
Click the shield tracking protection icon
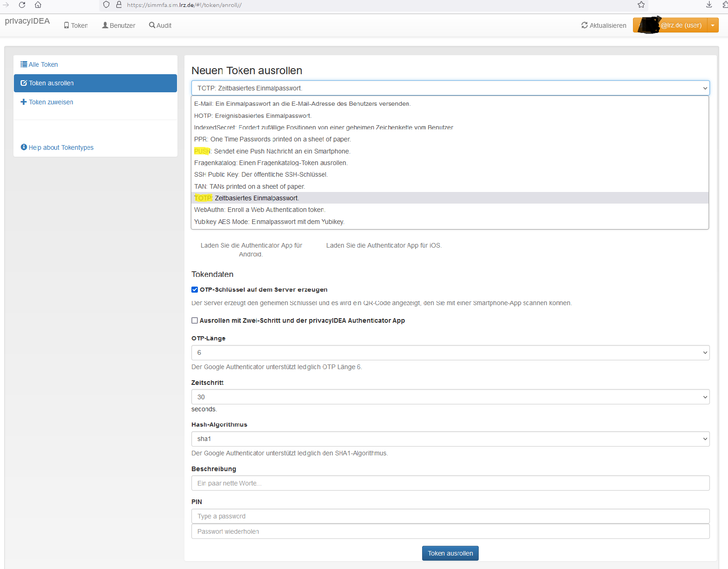point(106,5)
